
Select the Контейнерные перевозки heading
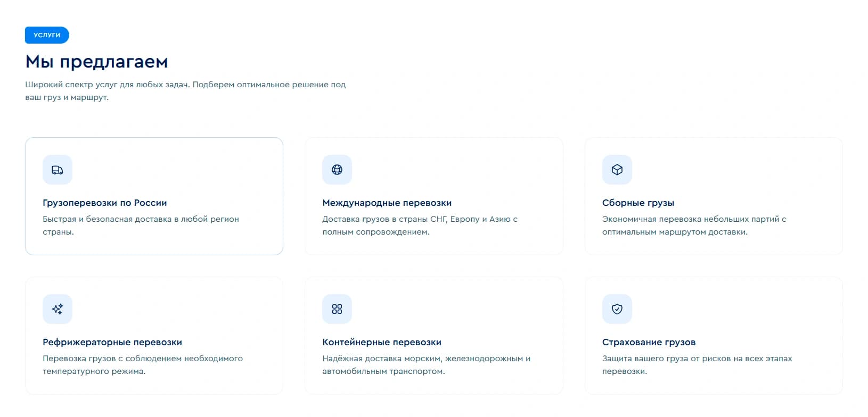(x=382, y=342)
